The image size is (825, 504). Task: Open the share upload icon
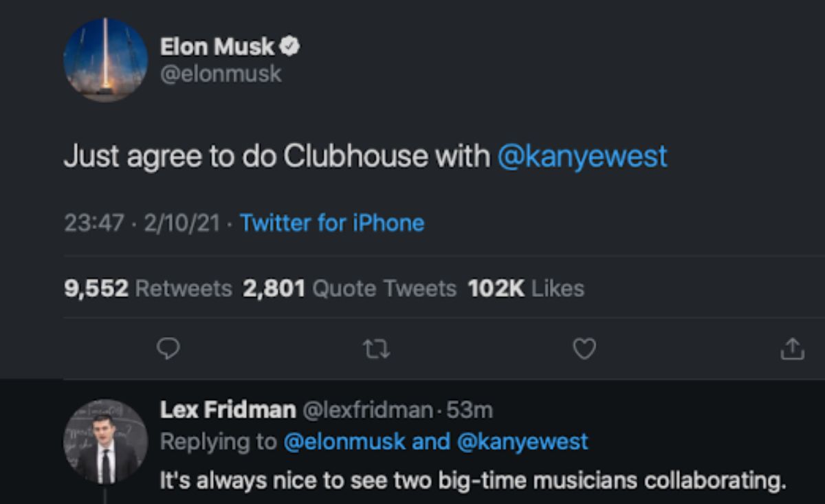[x=792, y=349]
